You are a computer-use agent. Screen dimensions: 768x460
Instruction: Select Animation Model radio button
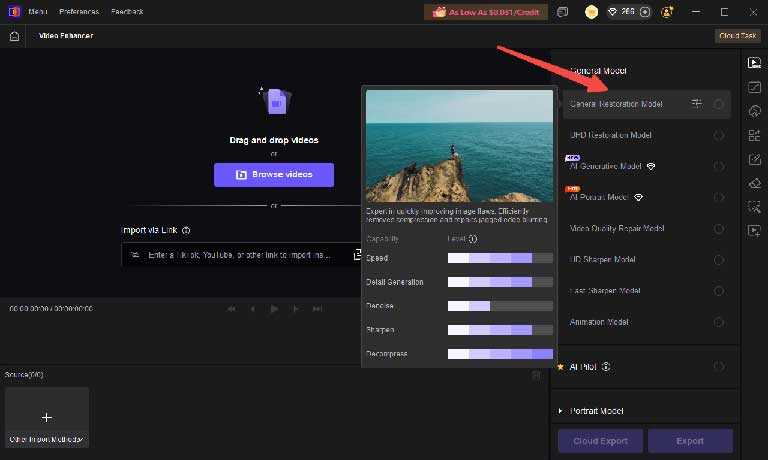719,322
